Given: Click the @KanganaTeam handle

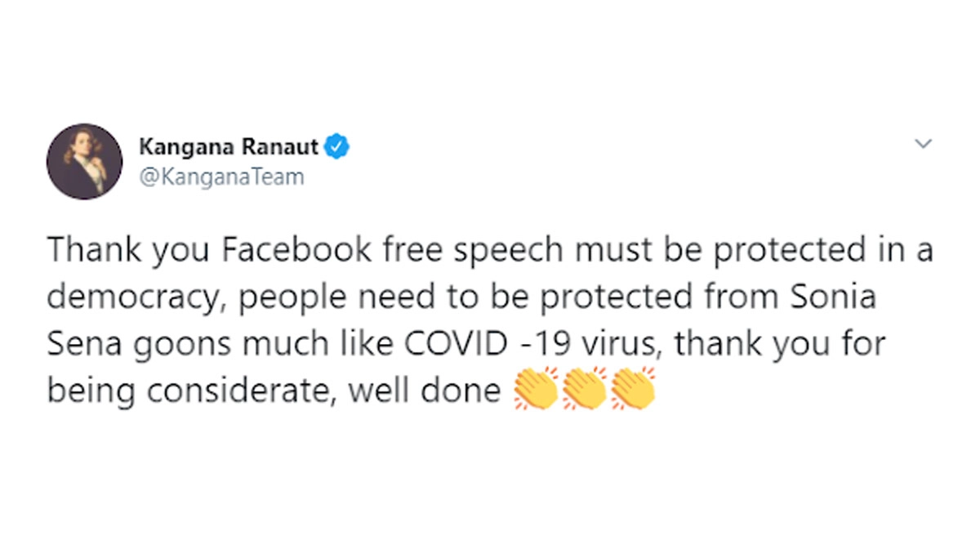Looking at the screenshot, I should click(x=222, y=176).
